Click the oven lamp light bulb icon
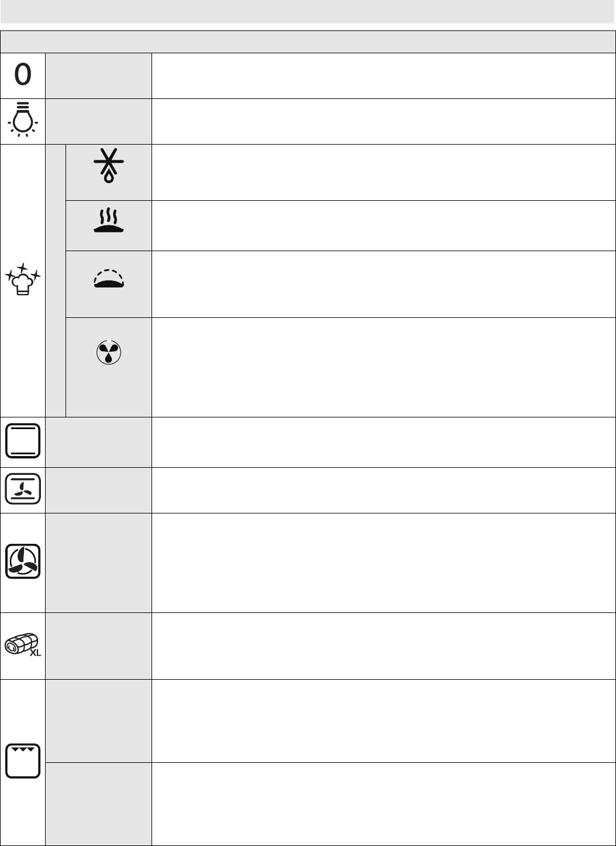This screenshot has height=846, width=616. tap(23, 121)
